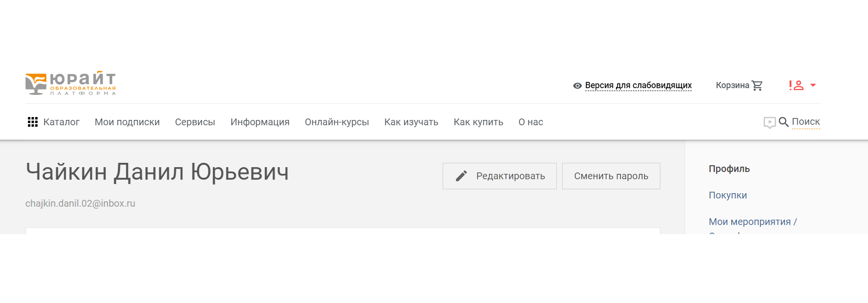This screenshot has height=303, width=868.
Task: Click the Поиск search field
Action: click(x=806, y=122)
